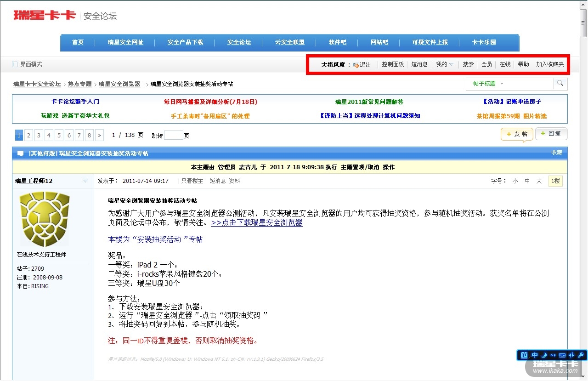Open the 网站吧 nav tab

pos(379,42)
